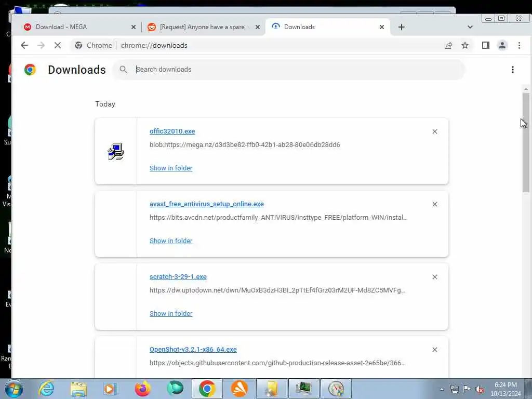
Task: Open the yellow folder taskbar item
Action: pos(271,389)
